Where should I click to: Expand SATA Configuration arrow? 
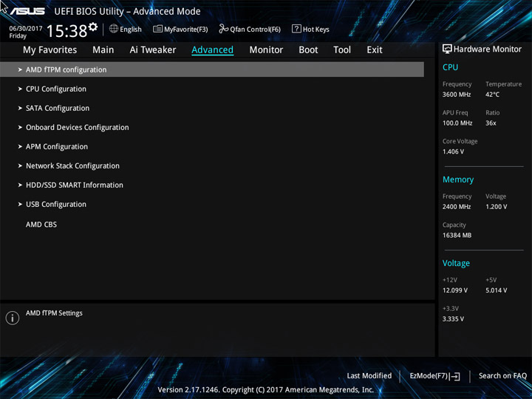[x=20, y=108]
